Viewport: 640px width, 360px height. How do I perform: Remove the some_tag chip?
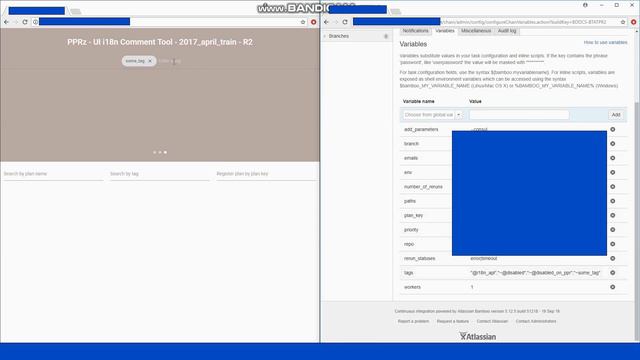[150, 61]
